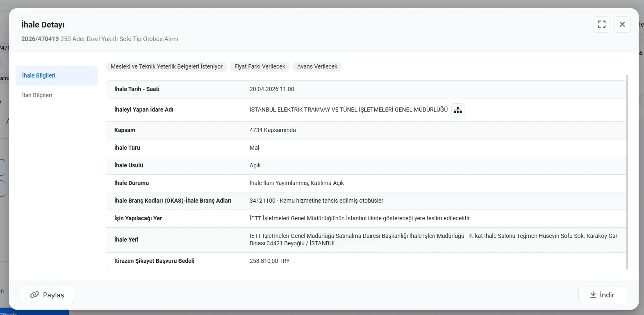The image size is (644, 315).
Task: Download tender details with İndir button
Action: [x=603, y=295]
